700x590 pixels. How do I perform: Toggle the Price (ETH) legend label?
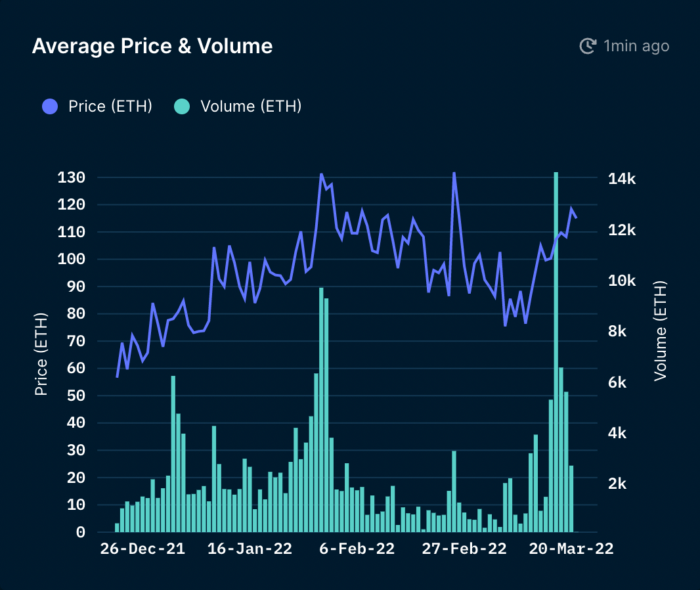(x=110, y=106)
